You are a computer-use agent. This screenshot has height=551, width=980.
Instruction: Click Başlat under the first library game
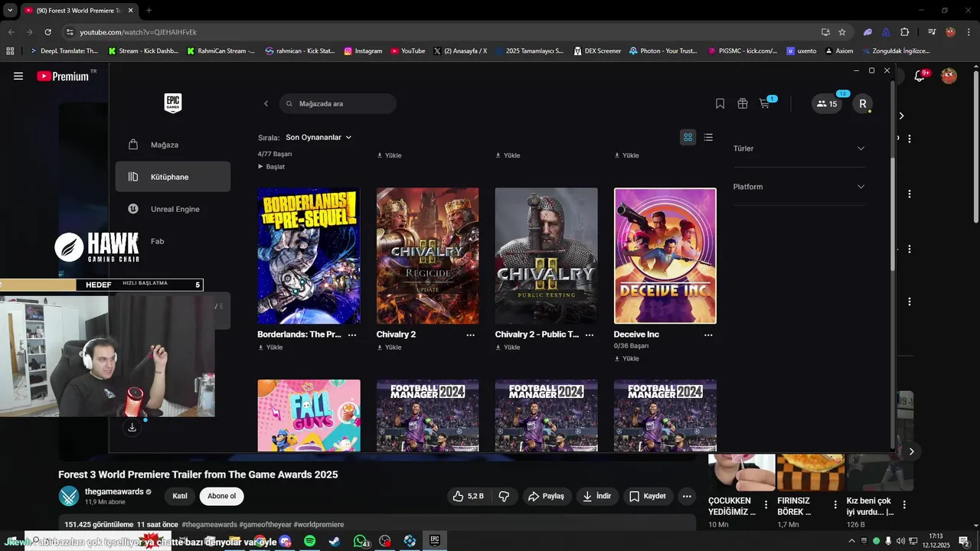271,167
